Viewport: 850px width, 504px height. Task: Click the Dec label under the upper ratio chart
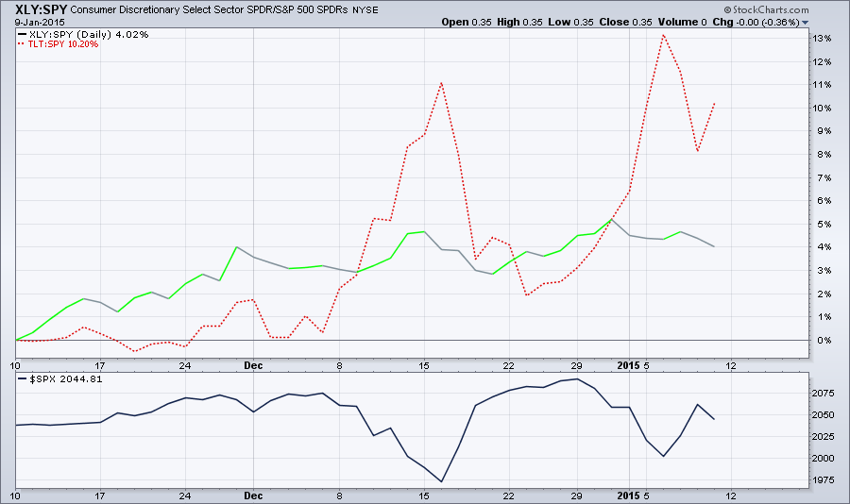point(253,366)
